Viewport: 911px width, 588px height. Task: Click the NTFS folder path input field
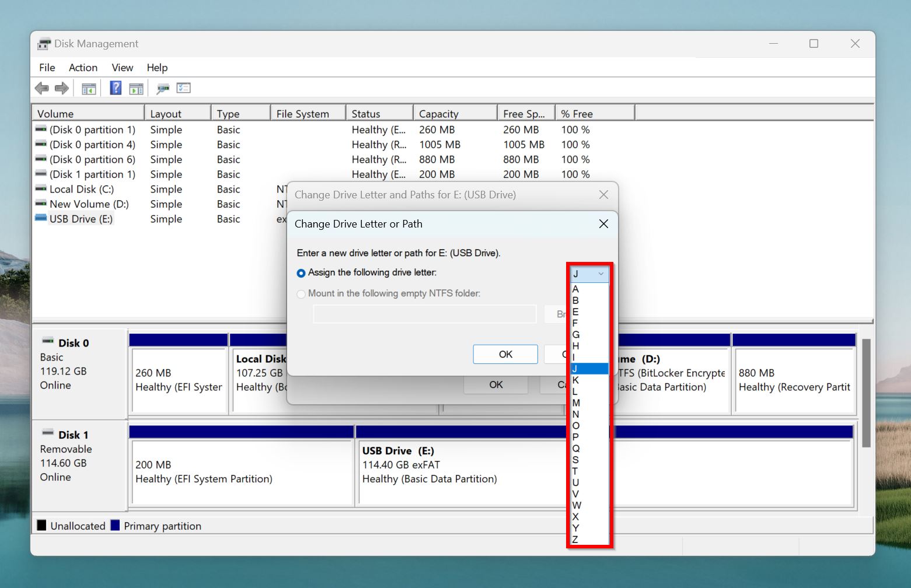pos(425,314)
